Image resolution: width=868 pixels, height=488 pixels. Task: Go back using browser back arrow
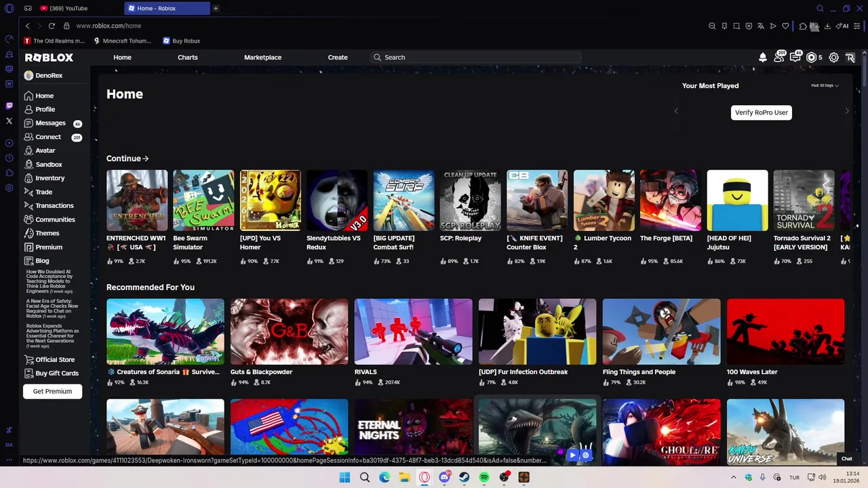27,26
